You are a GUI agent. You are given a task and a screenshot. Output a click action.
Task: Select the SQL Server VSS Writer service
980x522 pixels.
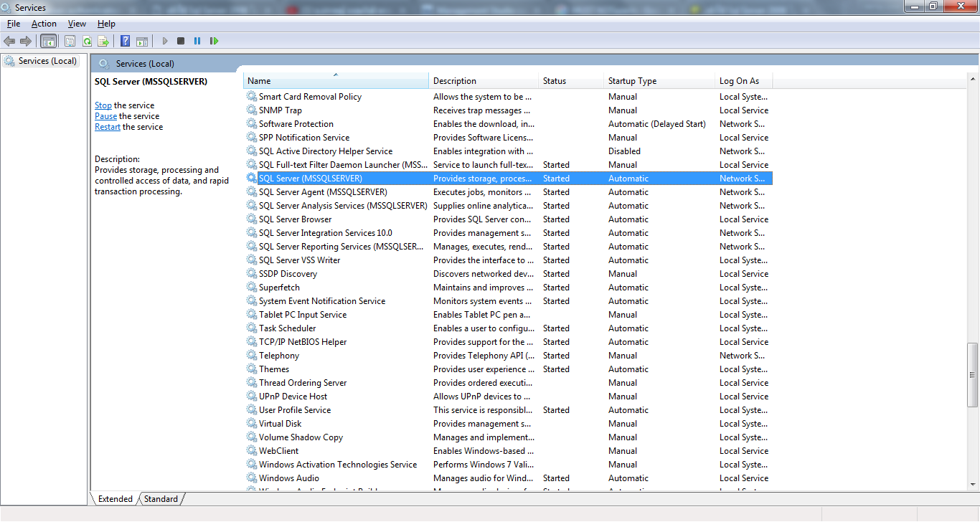click(x=508, y=260)
